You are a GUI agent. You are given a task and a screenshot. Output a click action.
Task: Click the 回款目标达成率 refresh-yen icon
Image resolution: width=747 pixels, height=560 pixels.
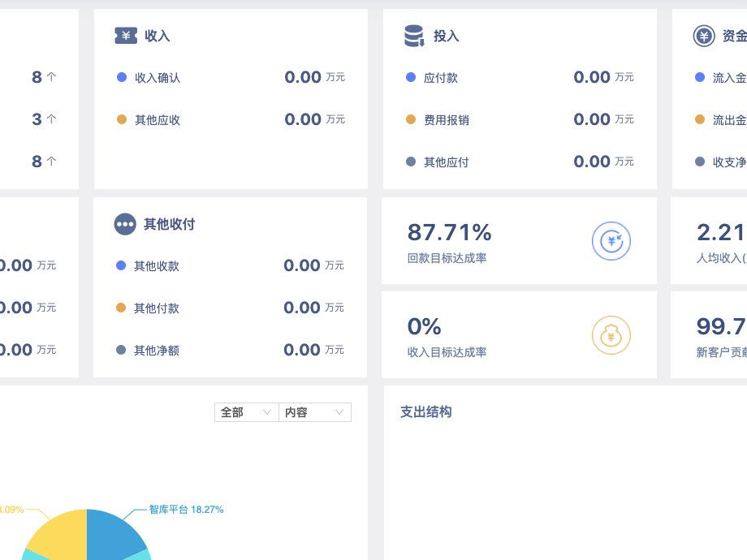click(x=611, y=241)
